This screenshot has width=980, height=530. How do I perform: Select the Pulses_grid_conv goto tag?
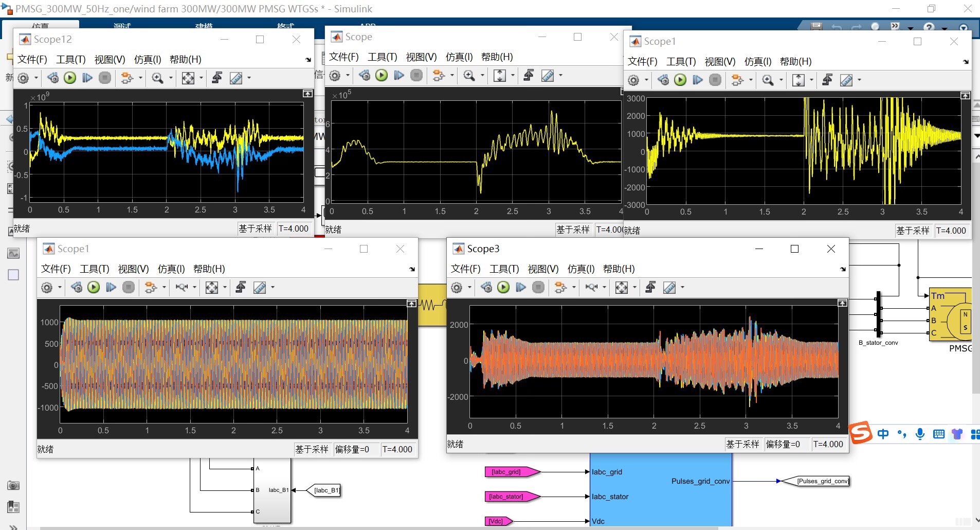coord(816,481)
